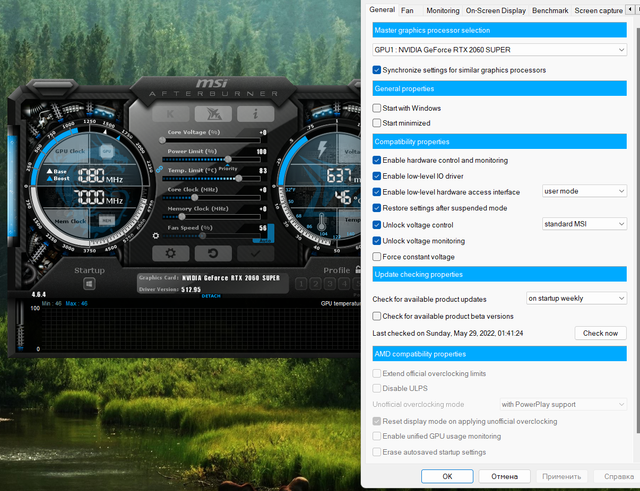Click the MEM chip icon in the Mem Clock gauge
Screen dimensions: 640x491
click(x=107, y=220)
